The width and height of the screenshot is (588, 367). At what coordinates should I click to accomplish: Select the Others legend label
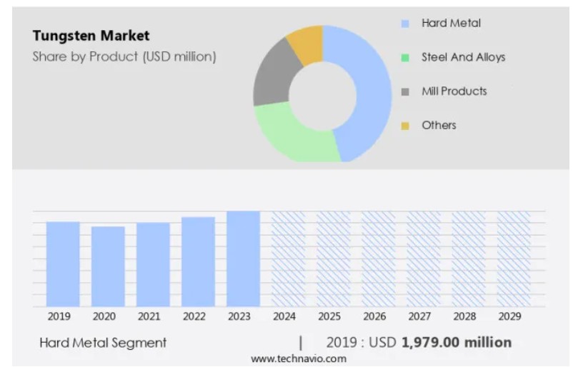pyautogui.click(x=439, y=126)
